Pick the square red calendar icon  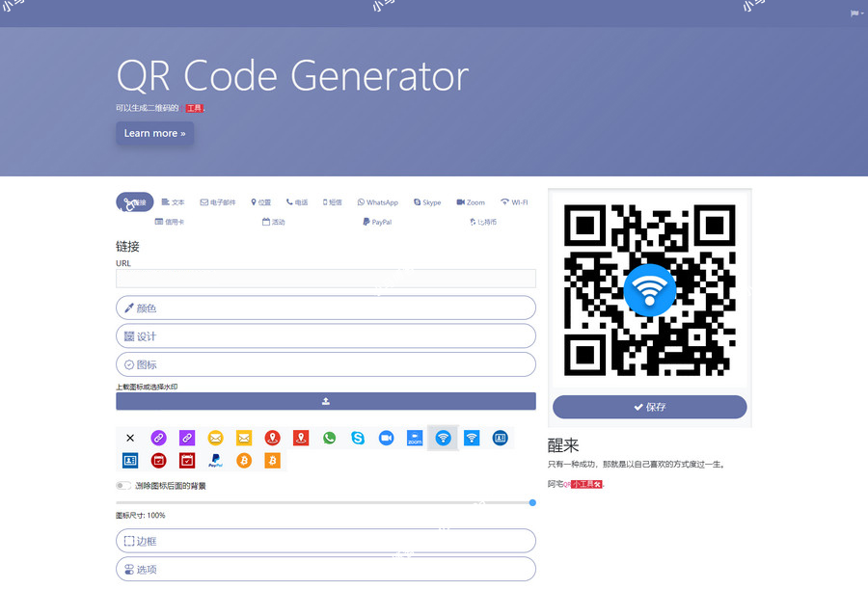click(x=187, y=461)
